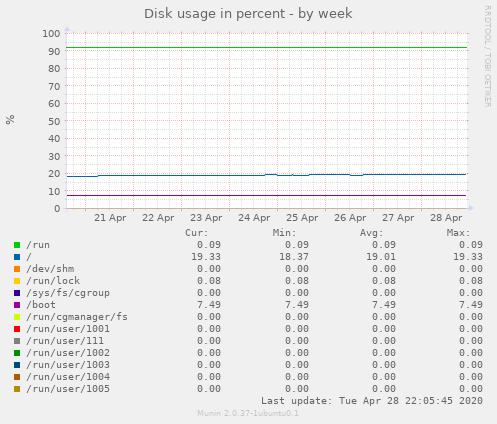
Task: Click the '22 Apr' x-axis label
Action: [158, 218]
